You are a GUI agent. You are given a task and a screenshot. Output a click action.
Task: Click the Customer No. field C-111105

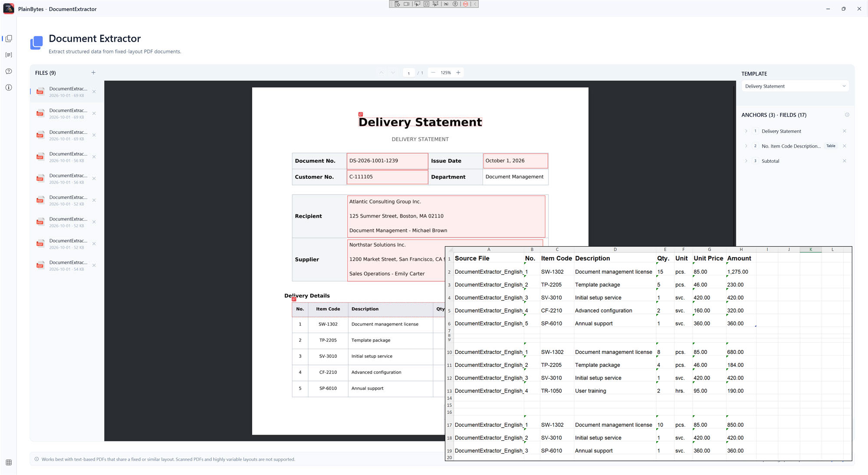click(387, 177)
